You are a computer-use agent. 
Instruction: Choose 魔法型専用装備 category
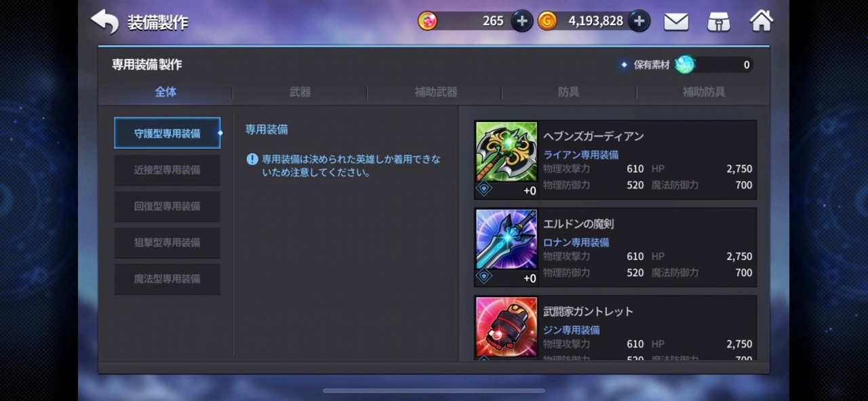[x=167, y=279]
